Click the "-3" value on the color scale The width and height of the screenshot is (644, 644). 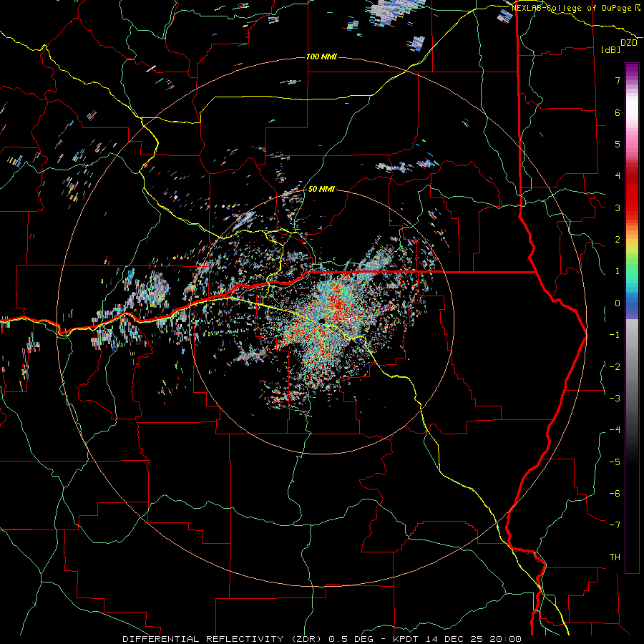(615, 399)
